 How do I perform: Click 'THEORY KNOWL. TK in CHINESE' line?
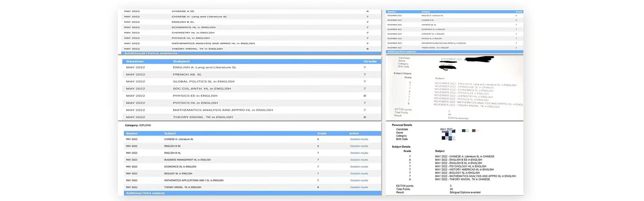462,179
